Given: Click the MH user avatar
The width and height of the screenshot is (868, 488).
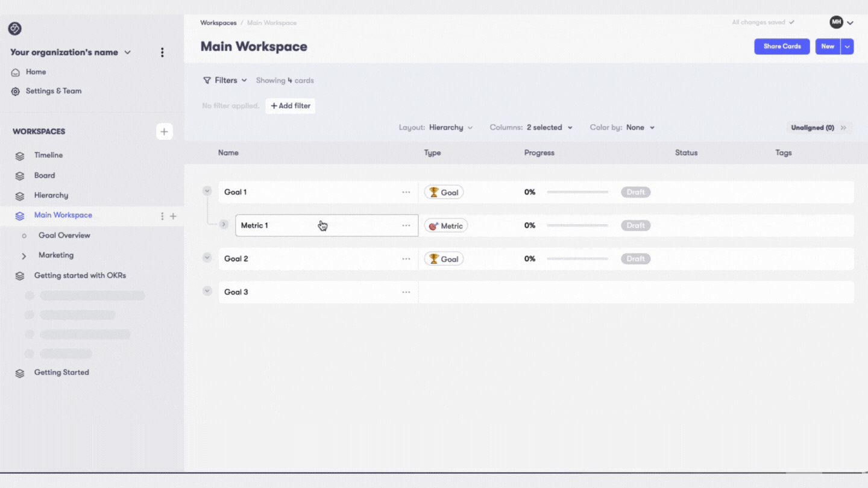Looking at the screenshot, I should coord(836,22).
